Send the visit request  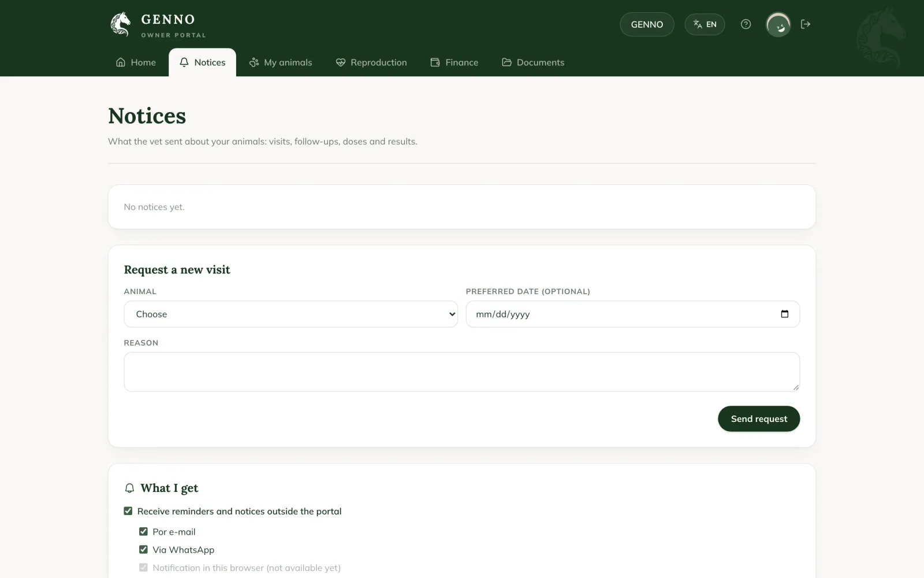pos(759,418)
